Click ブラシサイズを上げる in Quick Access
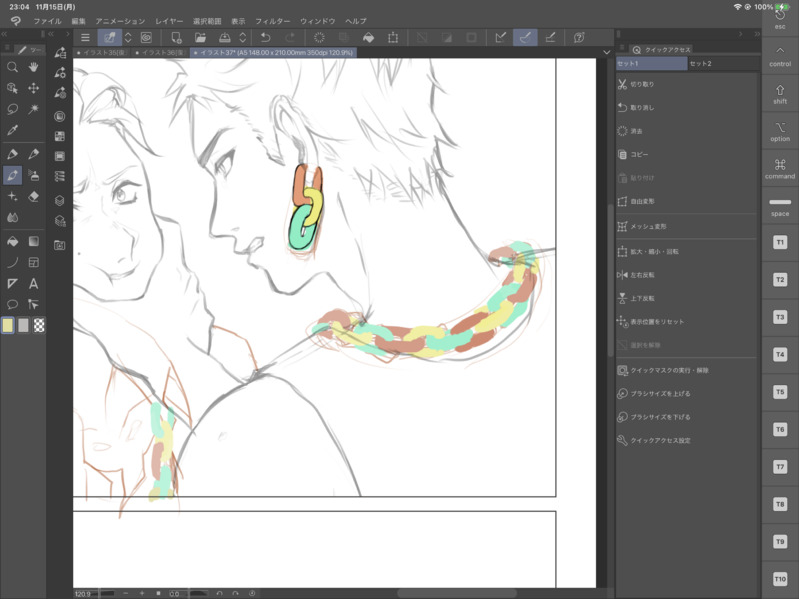The width and height of the screenshot is (799, 599). point(686,394)
